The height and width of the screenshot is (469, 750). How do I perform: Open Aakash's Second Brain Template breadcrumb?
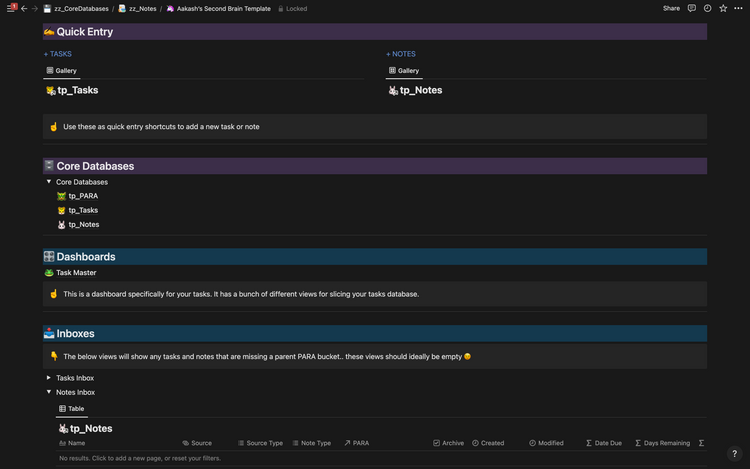pos(219,9)
